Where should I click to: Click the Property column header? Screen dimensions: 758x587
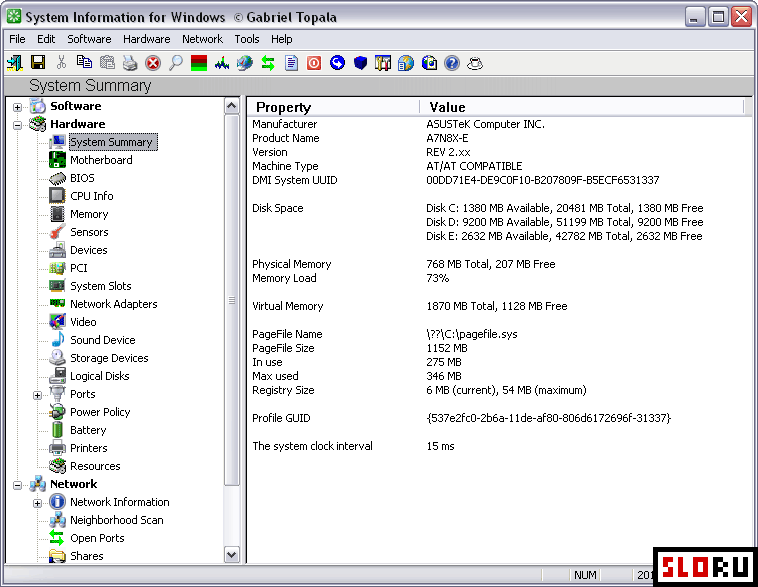pos(334,107)
